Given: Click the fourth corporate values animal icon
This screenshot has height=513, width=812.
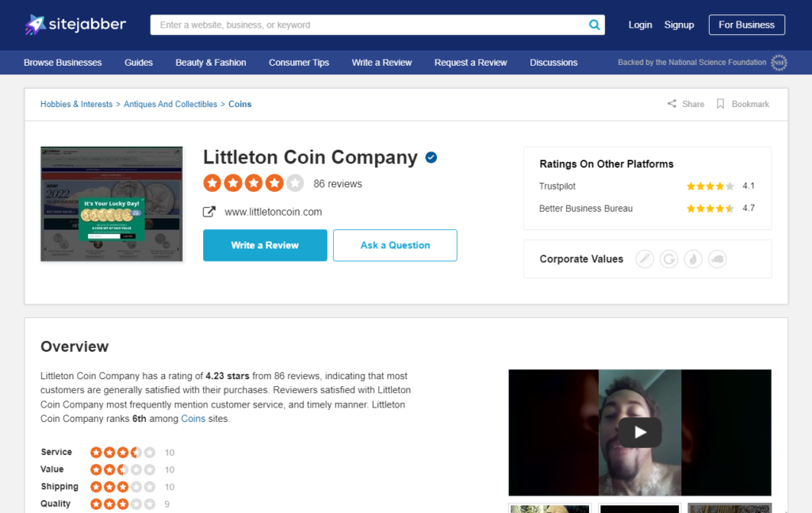Looking at the screenshot, I should coord(717,258).
